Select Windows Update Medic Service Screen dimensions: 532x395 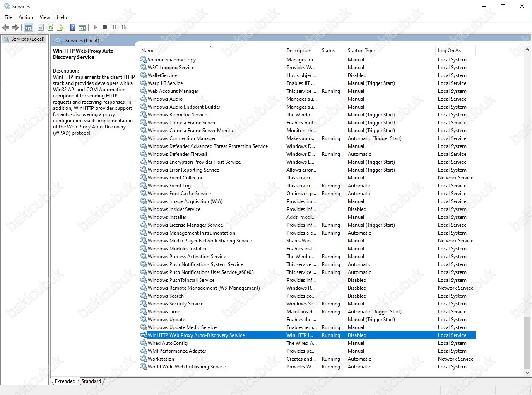click(308, 327)
